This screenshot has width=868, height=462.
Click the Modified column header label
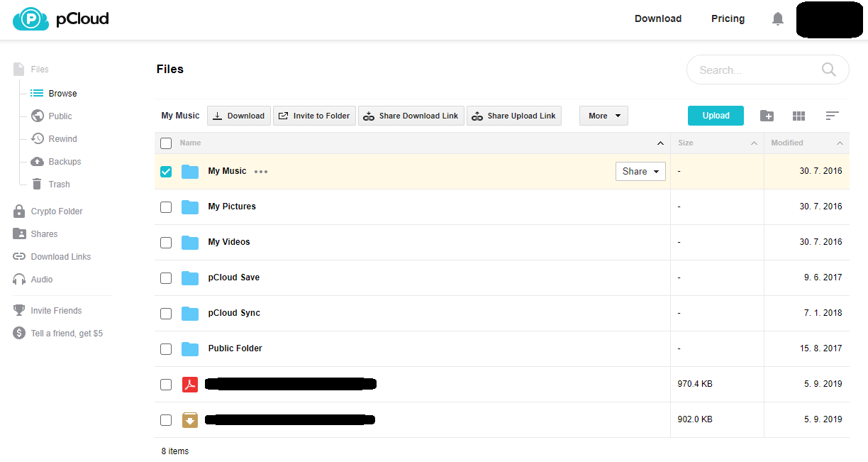[x=787, y=143]
